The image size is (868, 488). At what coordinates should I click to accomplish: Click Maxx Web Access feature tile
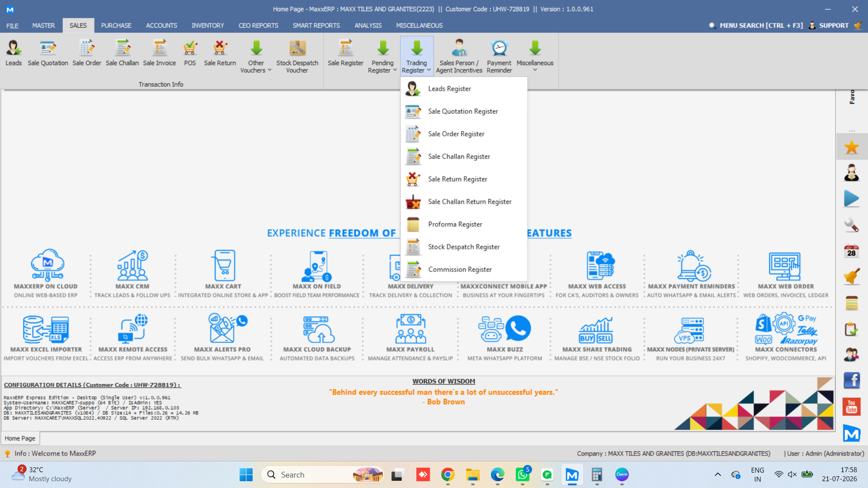(x=597, y=273)
